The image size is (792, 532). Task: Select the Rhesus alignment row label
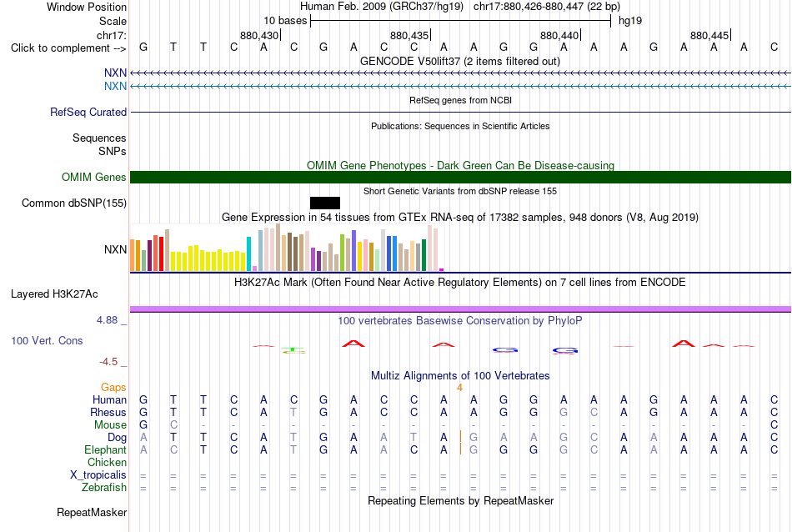[x=108, y=412]
